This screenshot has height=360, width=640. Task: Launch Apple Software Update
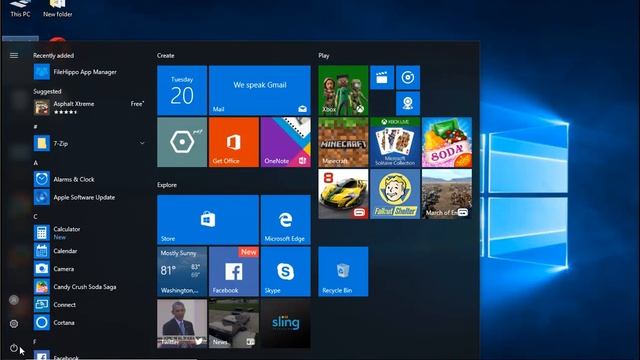pos(89,197)
